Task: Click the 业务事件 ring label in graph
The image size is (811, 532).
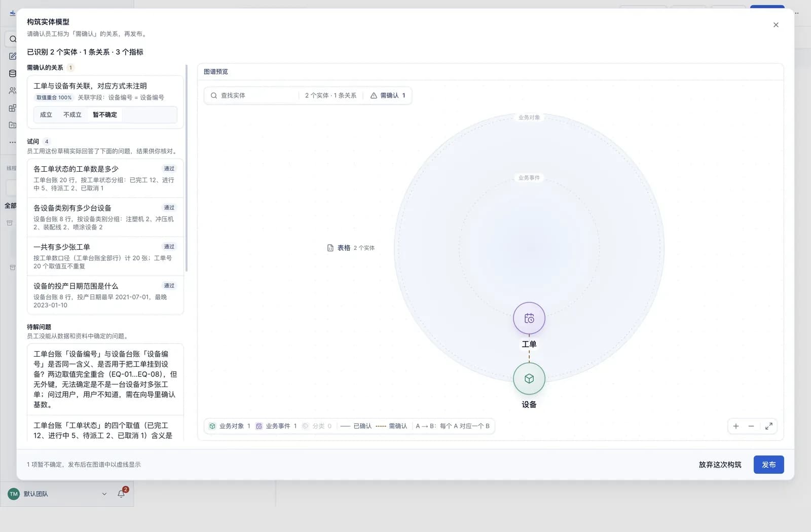Action: pos(529,178)
